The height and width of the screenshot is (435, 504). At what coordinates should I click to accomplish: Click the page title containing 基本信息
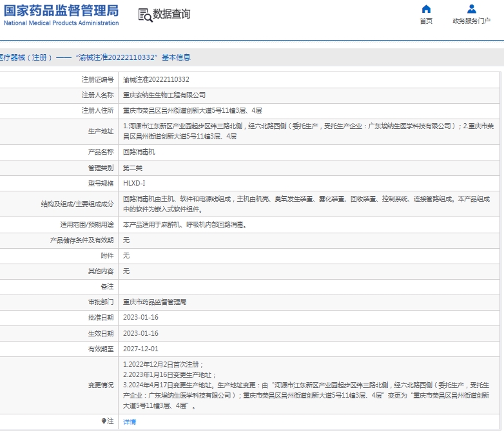tap(95, 57)
